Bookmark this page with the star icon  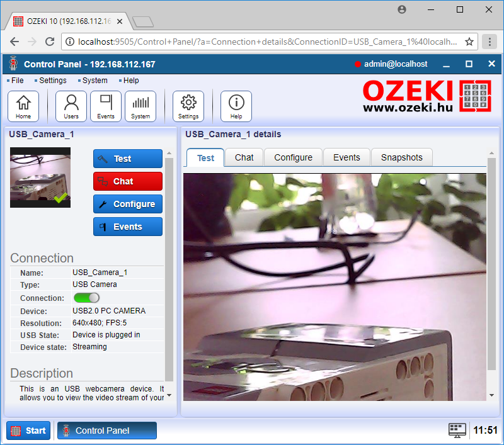click(469, 42)
